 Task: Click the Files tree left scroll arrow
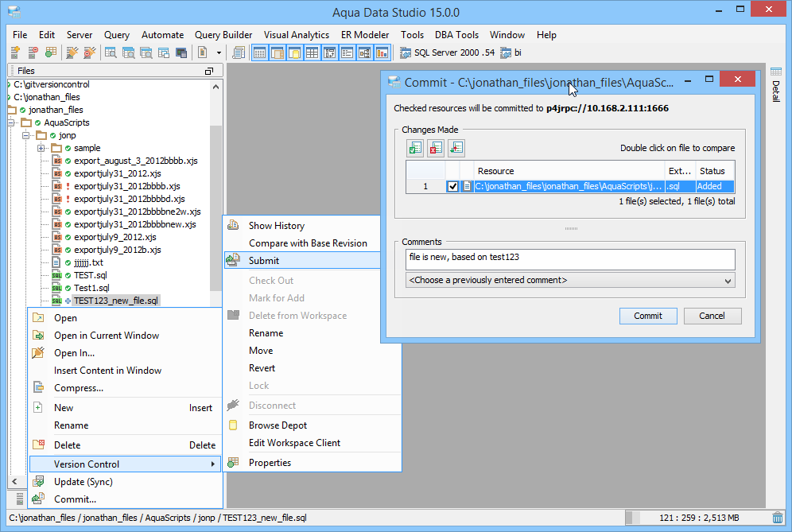tap(14, 481)
